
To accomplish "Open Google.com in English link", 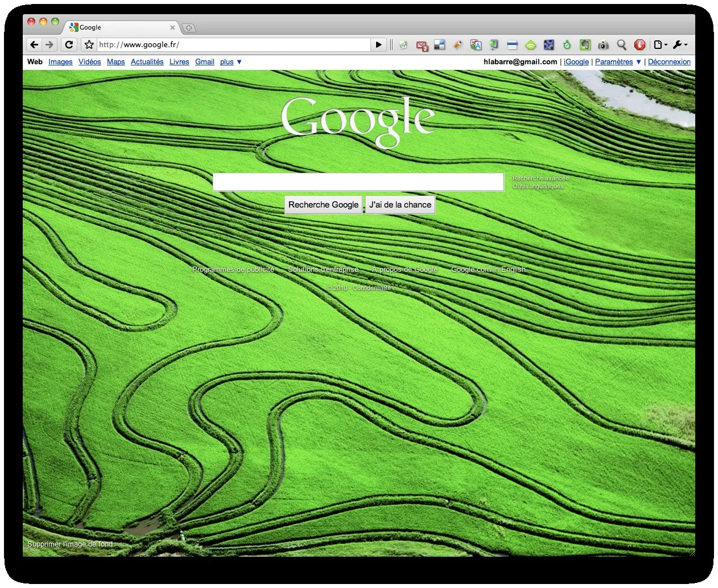I will [488, 269].
